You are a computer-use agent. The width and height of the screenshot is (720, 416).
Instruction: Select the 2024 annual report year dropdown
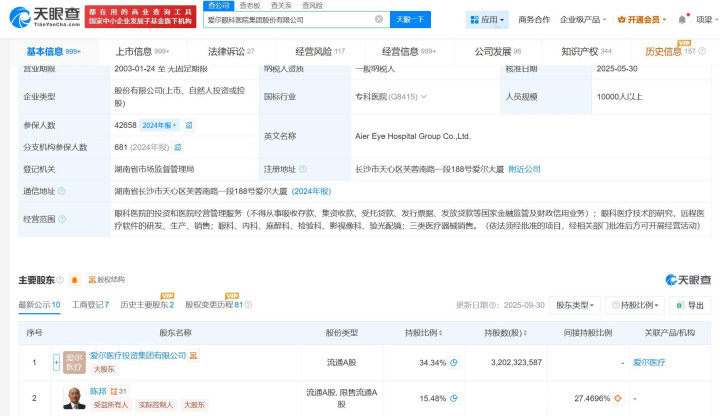click(x=160, y=125)
